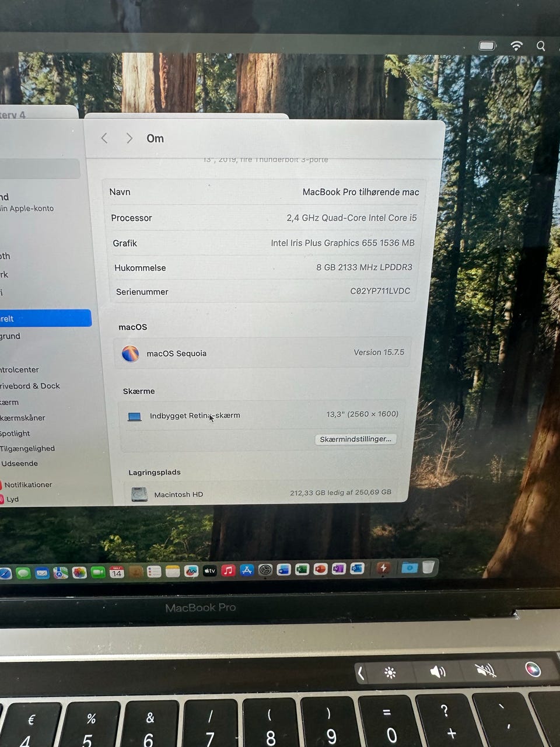Click '8 GB 2133 MHz LPDDR3' memory value

tap(364, 267)
